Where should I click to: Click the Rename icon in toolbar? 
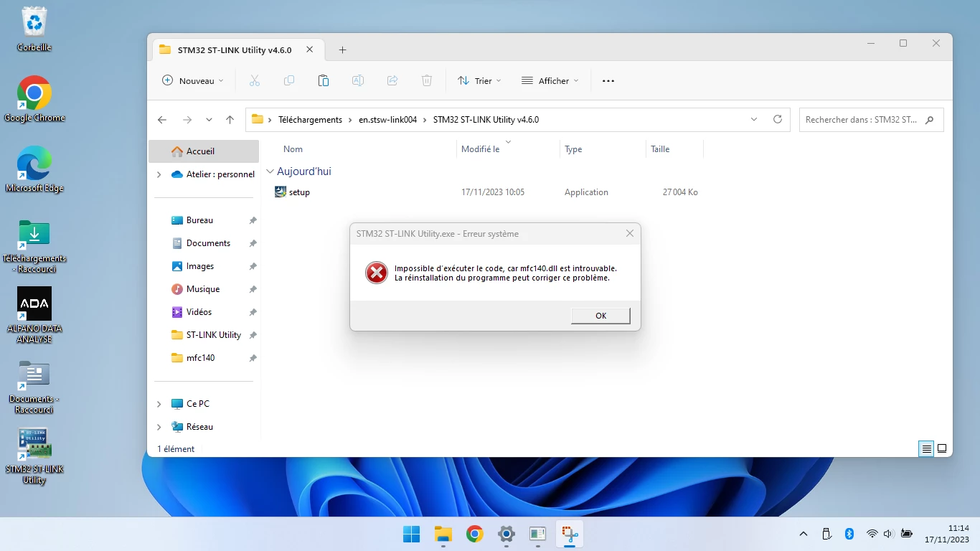pyautogui.click(x=358, y=81)
